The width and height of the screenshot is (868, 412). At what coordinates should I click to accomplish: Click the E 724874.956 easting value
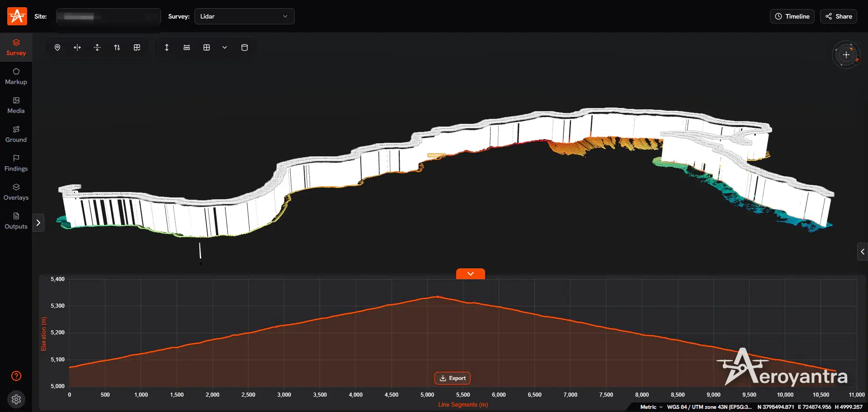814,407
